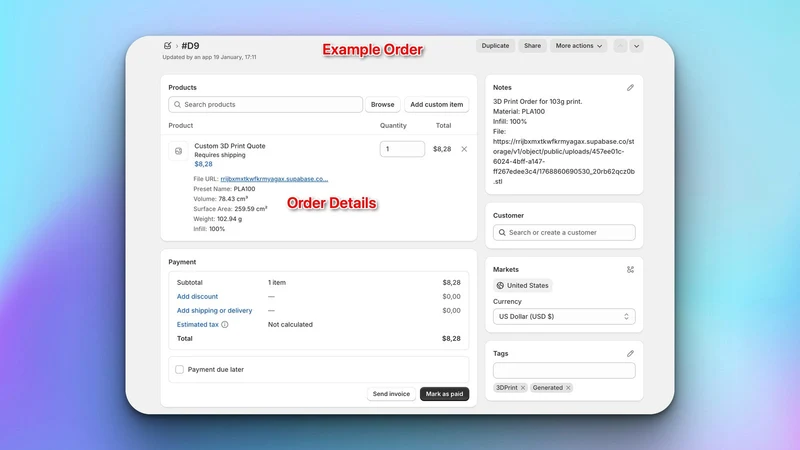The height and width of the screenshot is (450, 800).
Task: Click the Browse products button
Action: [382, 105]
